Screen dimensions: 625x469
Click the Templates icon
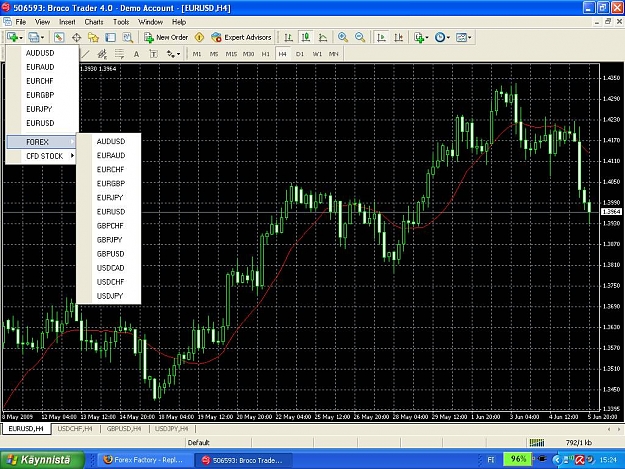pyautogui.click(x=461, y=37)
